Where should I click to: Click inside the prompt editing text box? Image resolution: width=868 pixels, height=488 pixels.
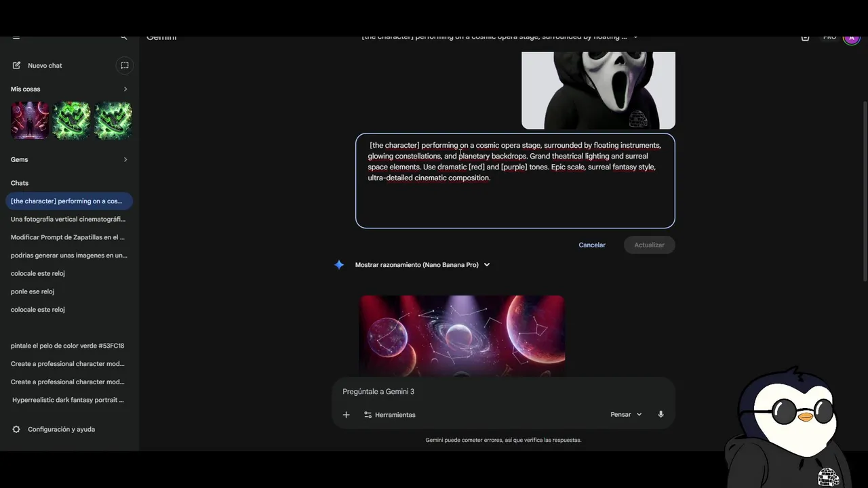(515, 181)
